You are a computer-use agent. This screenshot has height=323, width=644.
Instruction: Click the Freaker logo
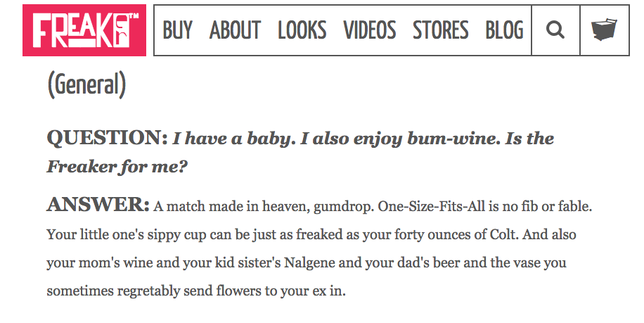pyautogui.click(x=84, y=30)
